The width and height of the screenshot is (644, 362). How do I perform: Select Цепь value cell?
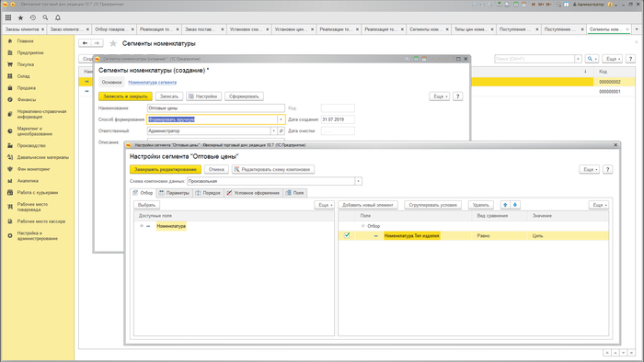(568, 236)
